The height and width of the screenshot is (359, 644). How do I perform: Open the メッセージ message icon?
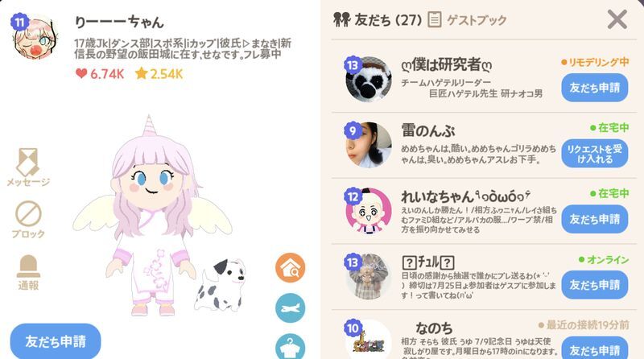pos(28,163)
